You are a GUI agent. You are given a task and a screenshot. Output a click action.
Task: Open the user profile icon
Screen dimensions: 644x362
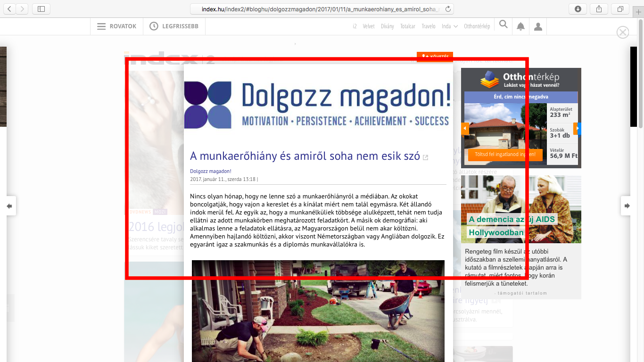coord(538,27)
